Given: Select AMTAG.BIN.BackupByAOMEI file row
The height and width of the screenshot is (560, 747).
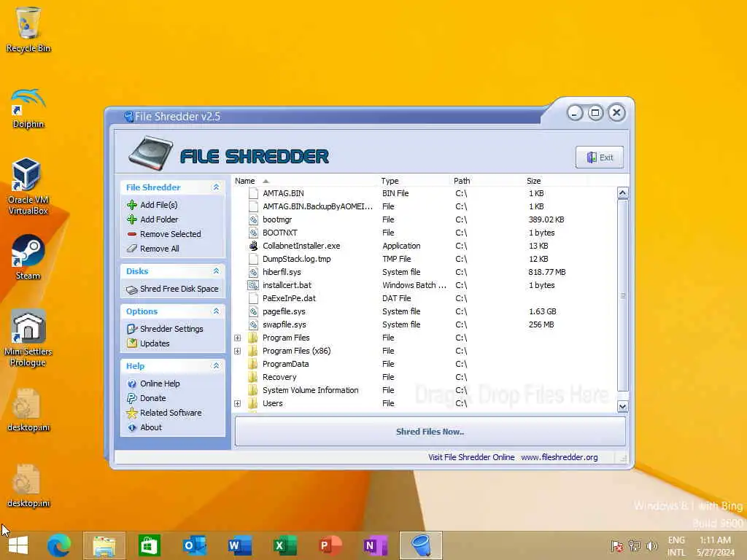Looking at the screenshot, I should [x=424, y=206].
